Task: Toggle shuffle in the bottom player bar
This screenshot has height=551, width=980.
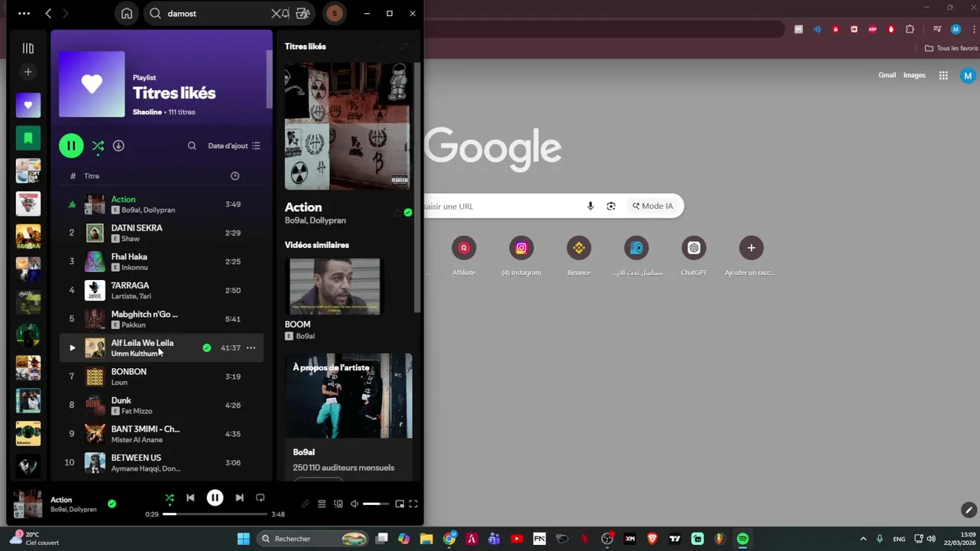Action: tap(169, 497)
